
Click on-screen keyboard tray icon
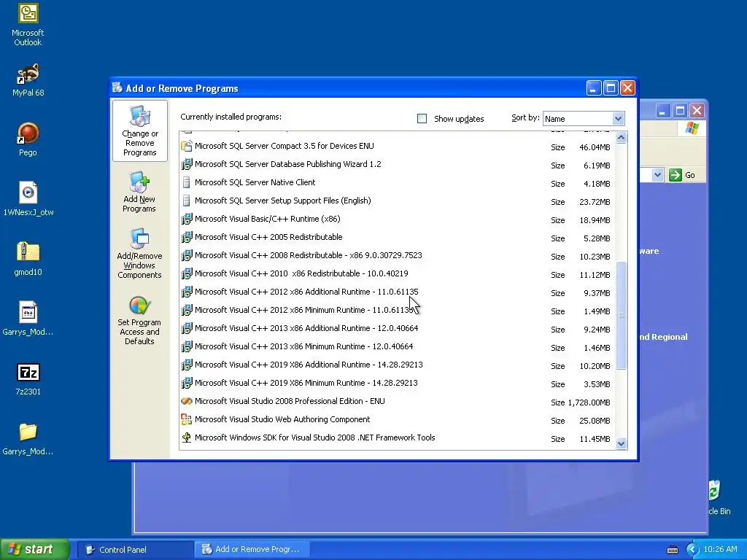672,550
